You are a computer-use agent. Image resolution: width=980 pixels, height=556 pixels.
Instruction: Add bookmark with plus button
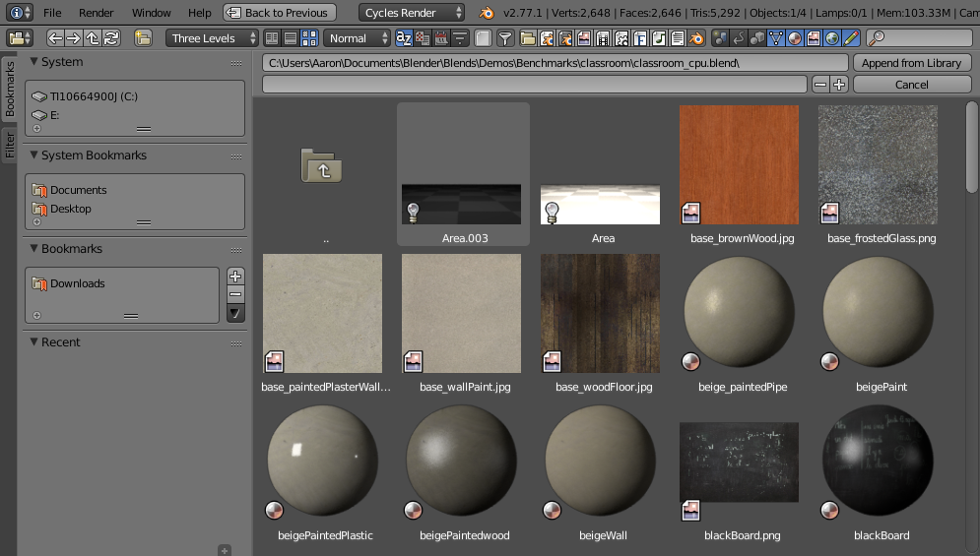[235, 277]
